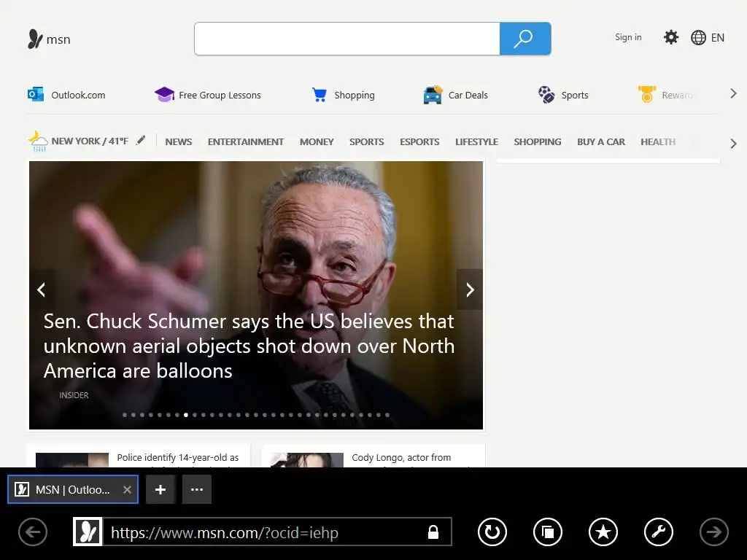The height and width of the screenshot is (560, 747).
Task: Click the Cody Longo article thumbnail image
Action: click(x=307, y=459)
